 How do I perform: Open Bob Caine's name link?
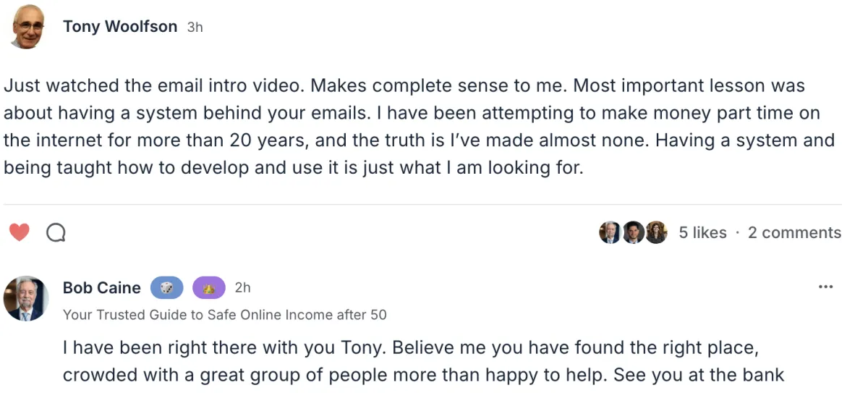coord(102,288)
